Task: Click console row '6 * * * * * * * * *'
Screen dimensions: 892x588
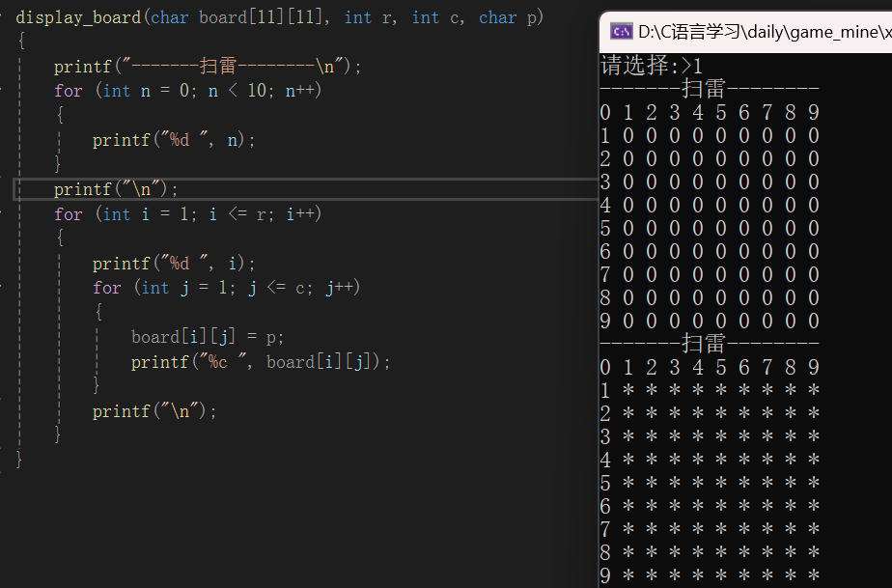Action: (710, 506)
